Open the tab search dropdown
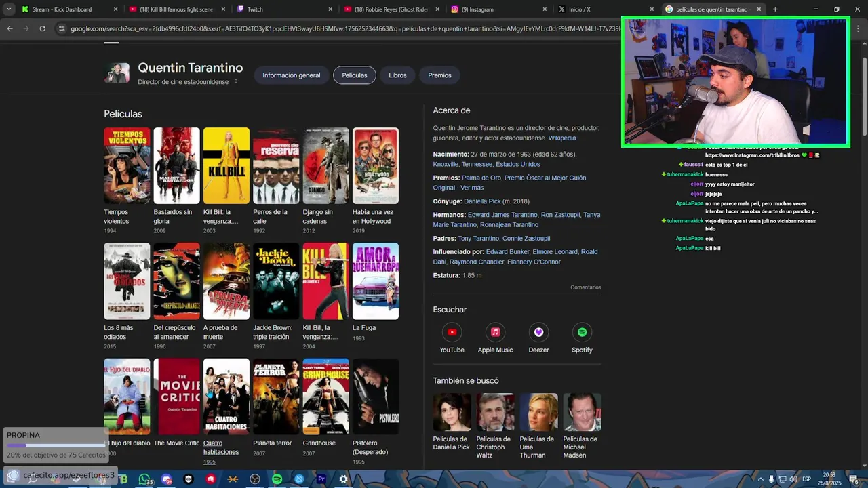Image resolution: width=868 pixels, height=488 pixels. pyautogui.click(x=9, y=9)
